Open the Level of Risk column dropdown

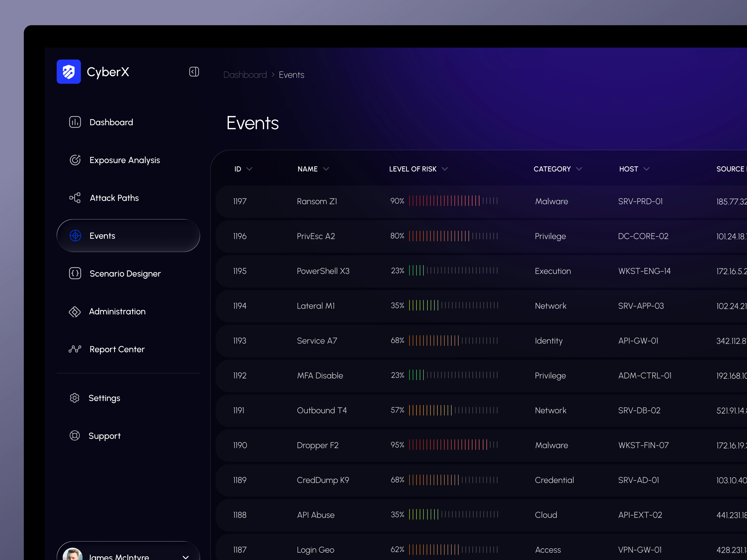445,169
